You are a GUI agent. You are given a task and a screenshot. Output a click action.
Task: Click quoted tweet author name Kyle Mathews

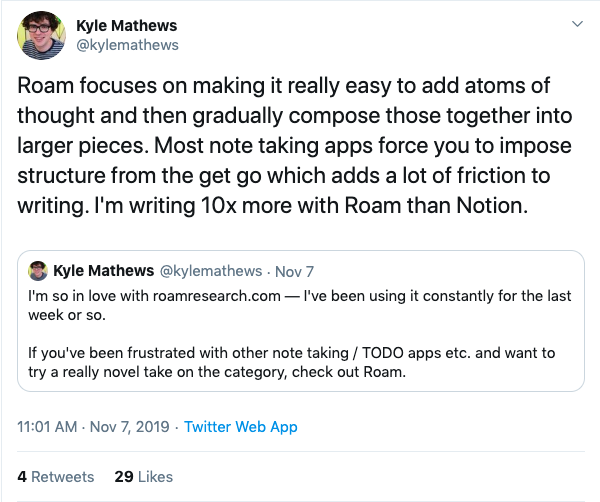click(x=103, y=271)
